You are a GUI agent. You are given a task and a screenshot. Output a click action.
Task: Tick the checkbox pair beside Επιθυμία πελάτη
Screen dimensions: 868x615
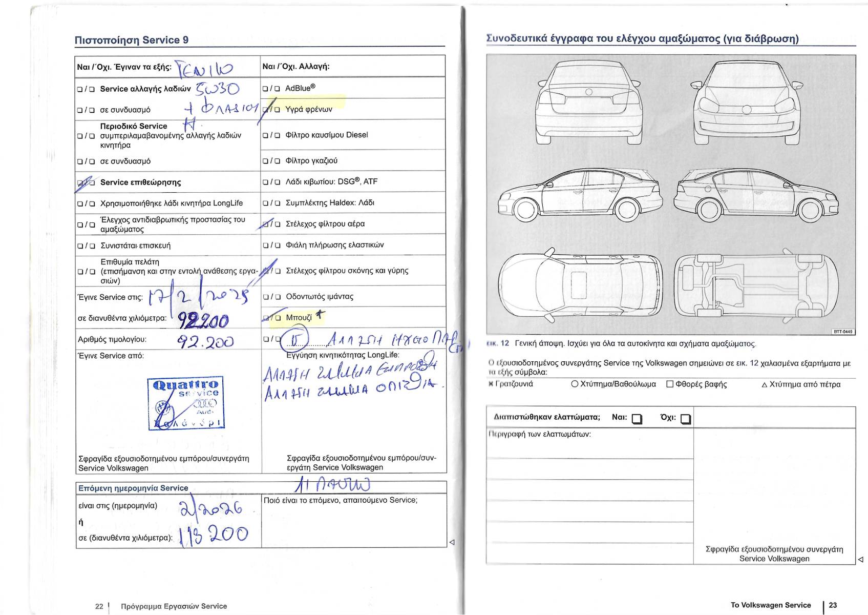(x=86, y=272)
